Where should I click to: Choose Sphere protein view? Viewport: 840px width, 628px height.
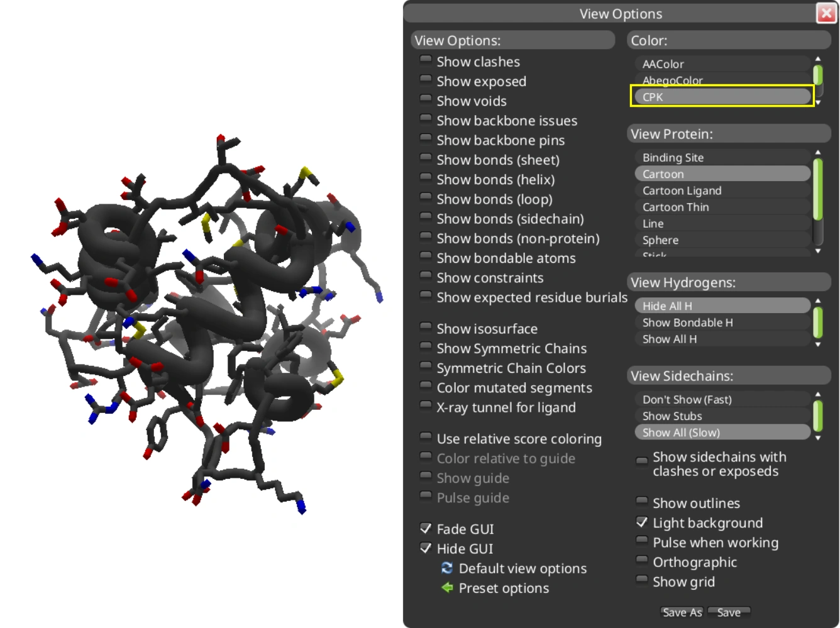coord(722,240)
